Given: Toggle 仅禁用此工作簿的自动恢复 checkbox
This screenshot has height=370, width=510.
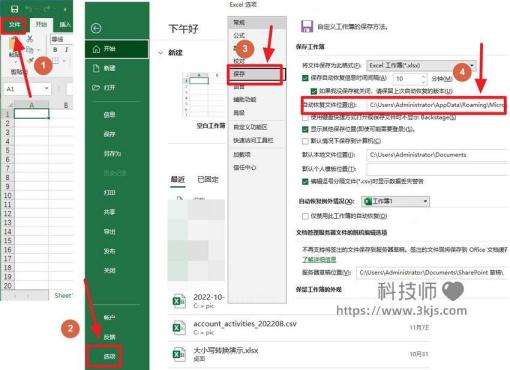Looking at the screenshot, I should (305, 216).
